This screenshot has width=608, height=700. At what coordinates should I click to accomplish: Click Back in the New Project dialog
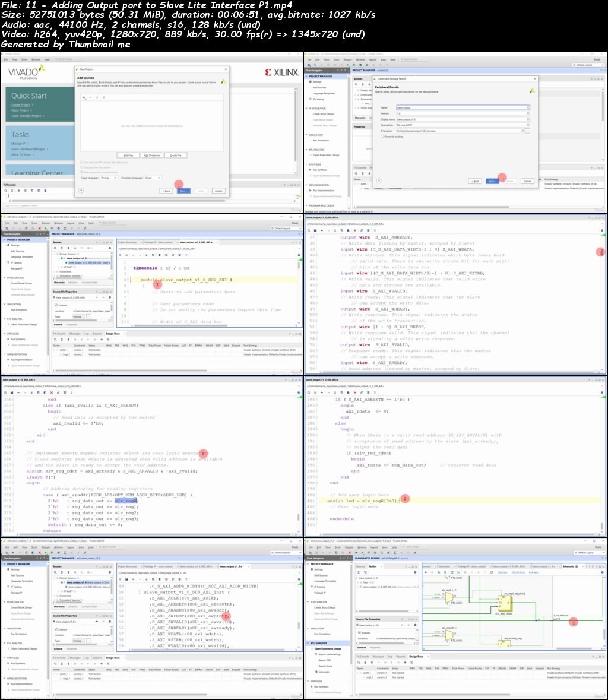166,191
